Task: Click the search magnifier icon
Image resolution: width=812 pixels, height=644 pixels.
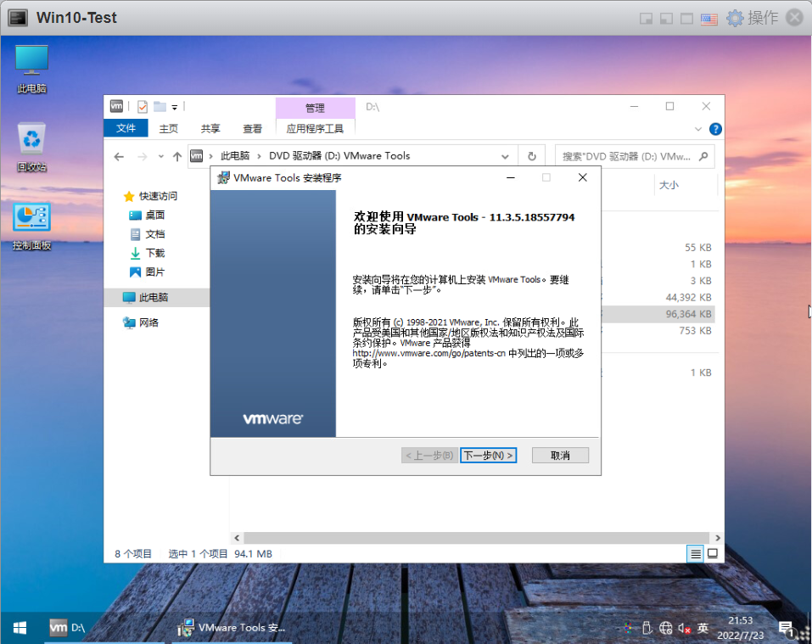Action: [x=703, y=156]
